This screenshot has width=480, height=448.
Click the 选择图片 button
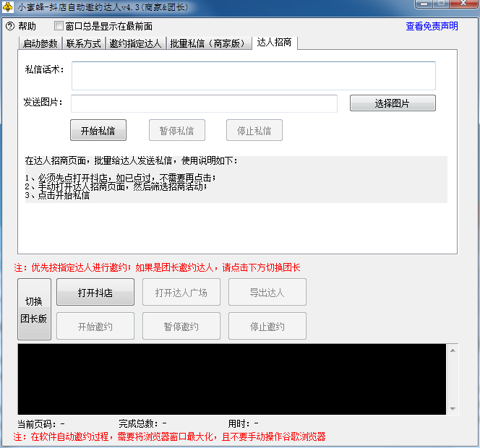point(393,103)
